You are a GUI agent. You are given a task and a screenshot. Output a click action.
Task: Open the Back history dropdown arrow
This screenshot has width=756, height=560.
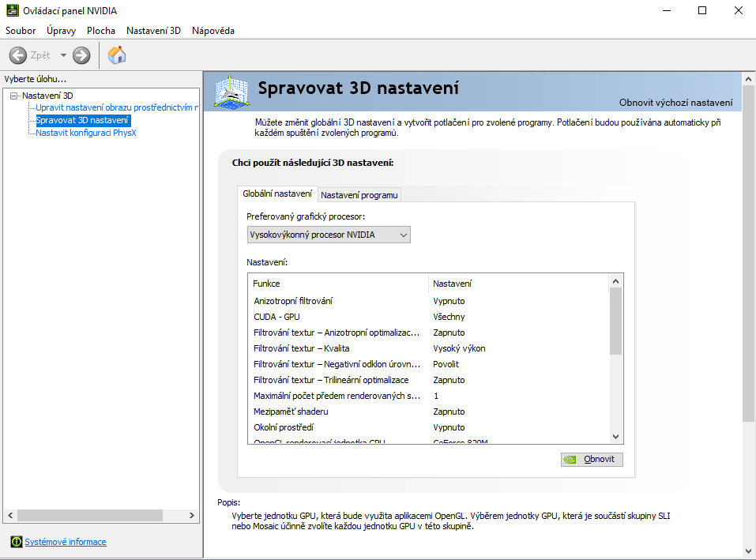63,55
